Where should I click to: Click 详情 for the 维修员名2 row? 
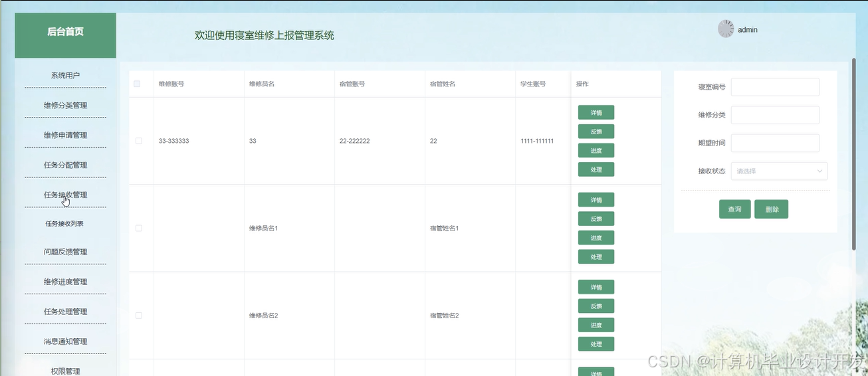coord(596,287)
